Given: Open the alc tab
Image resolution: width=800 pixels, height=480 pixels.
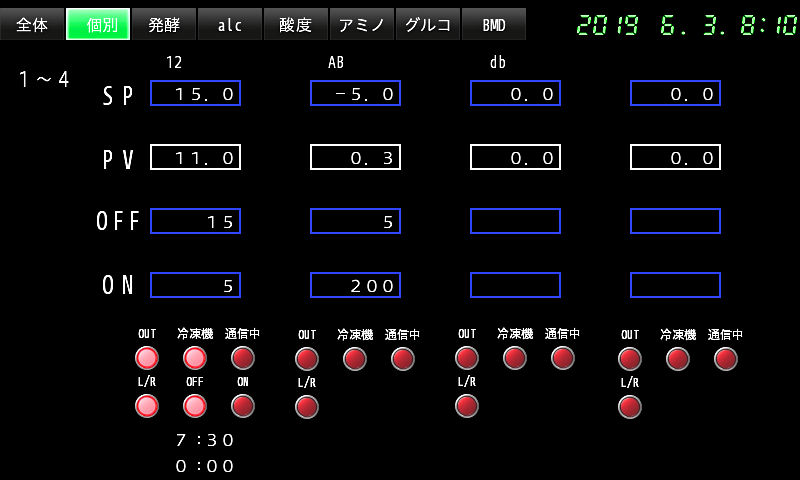Looking at the screenshot, I should tap(230, 24).
